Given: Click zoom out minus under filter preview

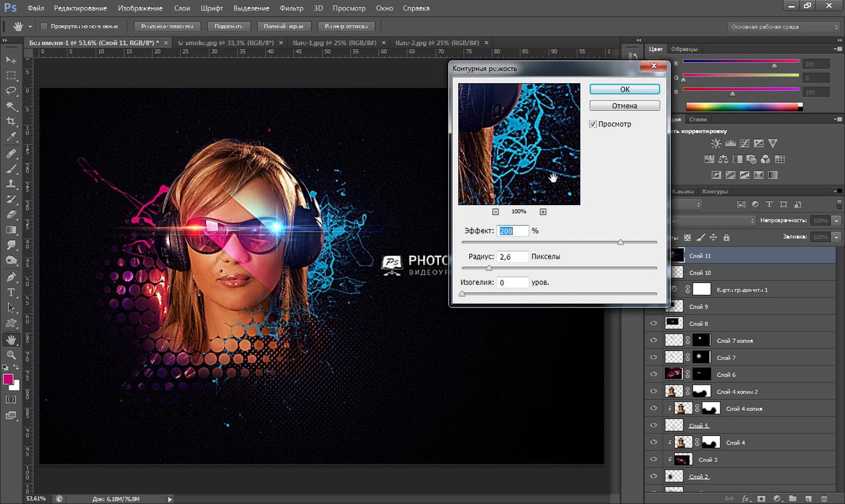Looking at the screenshot, I should click(495, 212).
